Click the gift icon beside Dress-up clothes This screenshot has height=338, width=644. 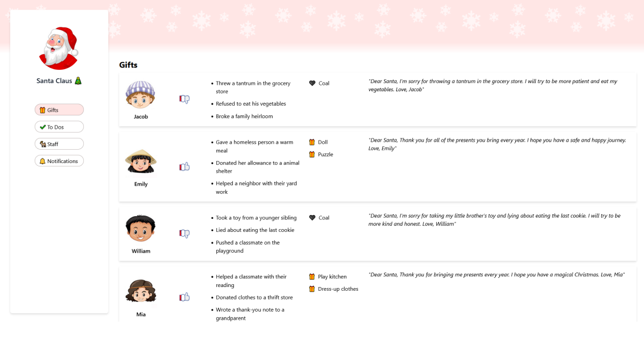(312, 289)
